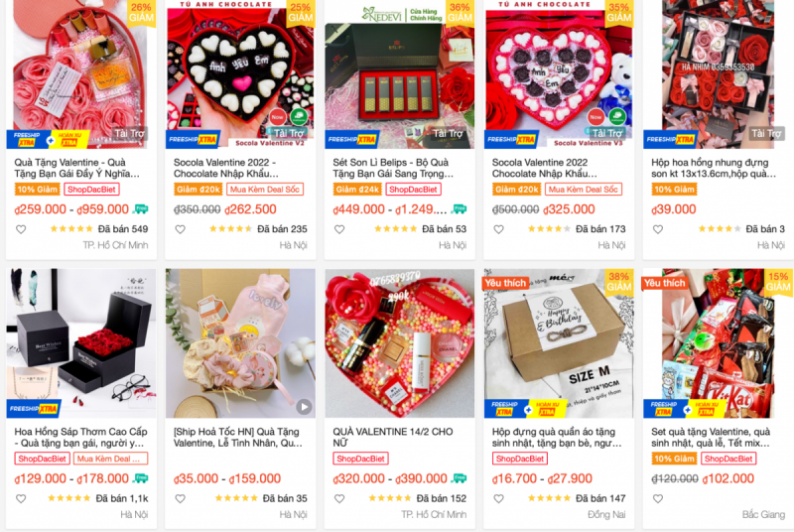
Task: Click the 10% Giảm badge on ₫39.000 item
Action: (674, 190)
